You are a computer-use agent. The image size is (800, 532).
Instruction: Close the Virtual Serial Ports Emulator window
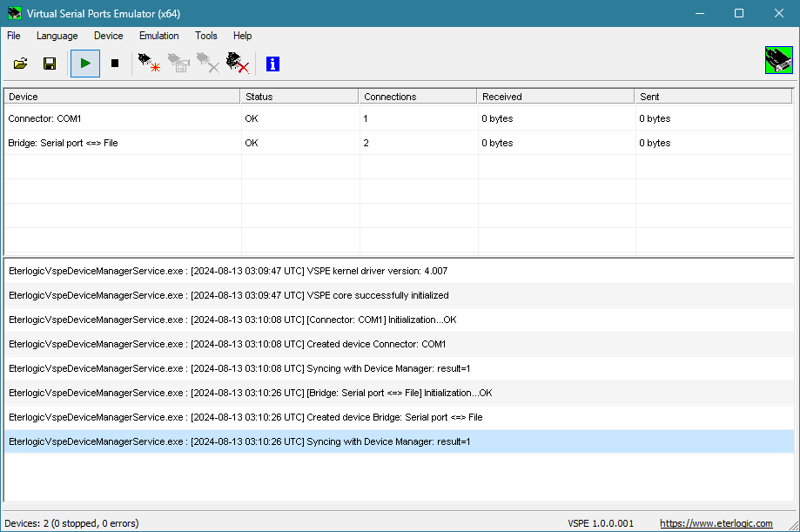tap(778, 13)
